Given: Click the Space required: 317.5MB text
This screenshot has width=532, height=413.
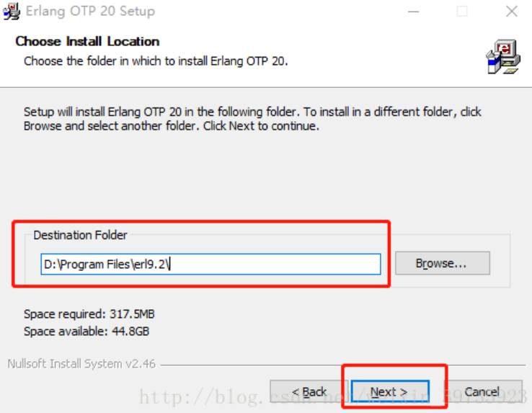Looking at the screenshot, I should pyautogui.click(x=89, y=314).
